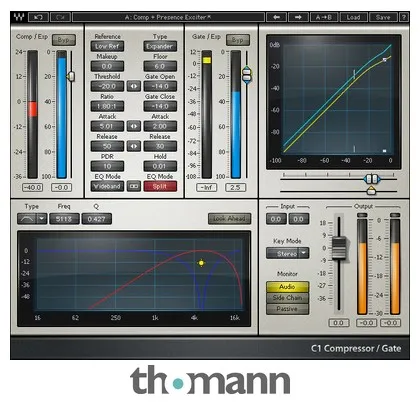Screen dimensions: 420x404
Task: Select the Freq 5113 field
Action: 64,219
